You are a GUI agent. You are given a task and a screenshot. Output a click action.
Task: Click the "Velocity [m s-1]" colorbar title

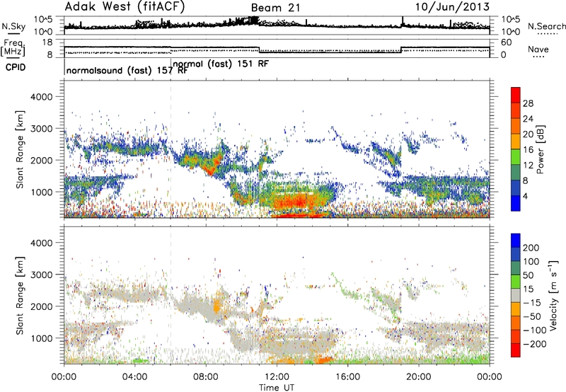553,295
